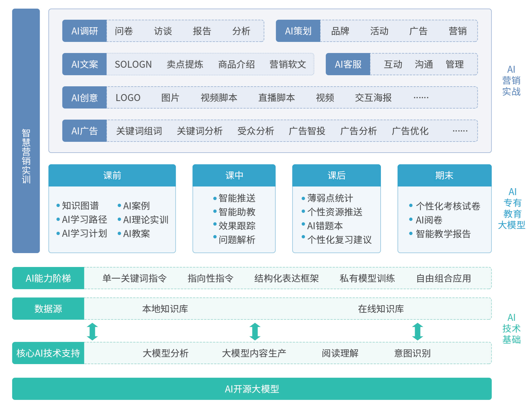Click the 数据源 label block

(48, 309)
